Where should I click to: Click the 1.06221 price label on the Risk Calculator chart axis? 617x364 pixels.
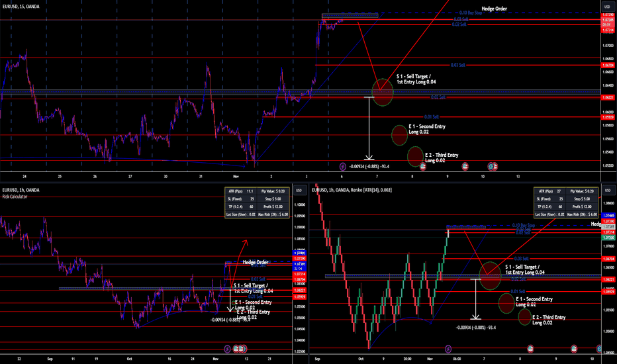[299, 291]
